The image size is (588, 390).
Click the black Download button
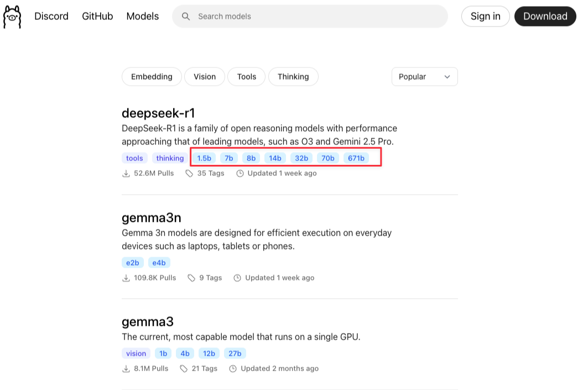pos(545,16)
